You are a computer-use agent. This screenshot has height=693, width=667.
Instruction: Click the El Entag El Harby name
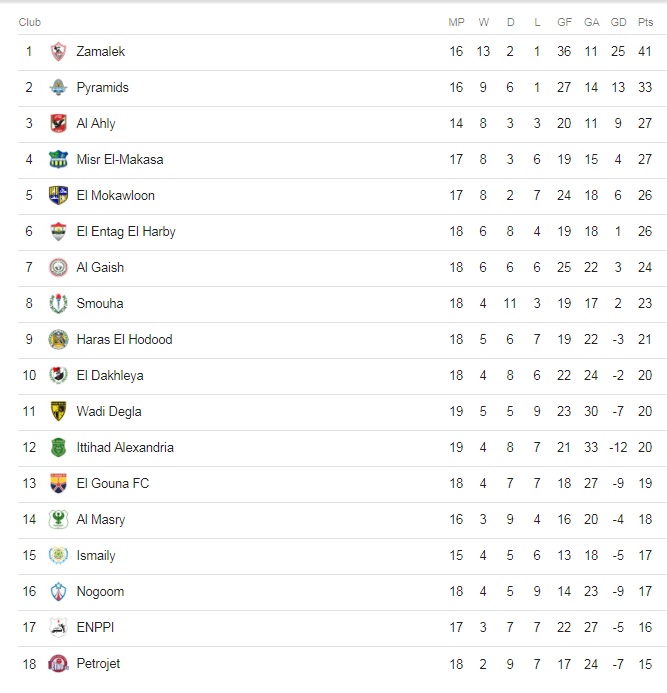(x=126, y=232)
